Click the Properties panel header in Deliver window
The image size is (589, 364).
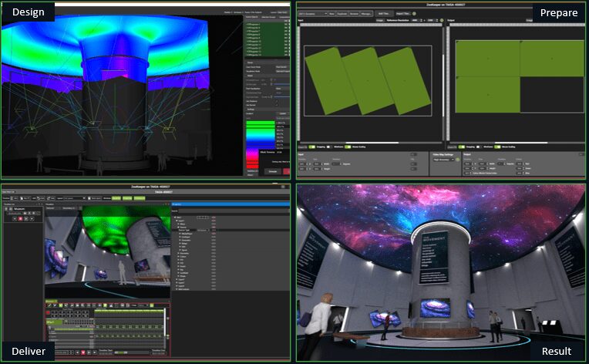coord(231,204)
